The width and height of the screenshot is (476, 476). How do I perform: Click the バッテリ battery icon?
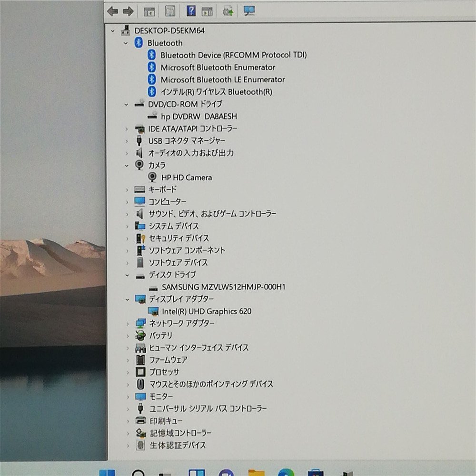tap(140, 336)
